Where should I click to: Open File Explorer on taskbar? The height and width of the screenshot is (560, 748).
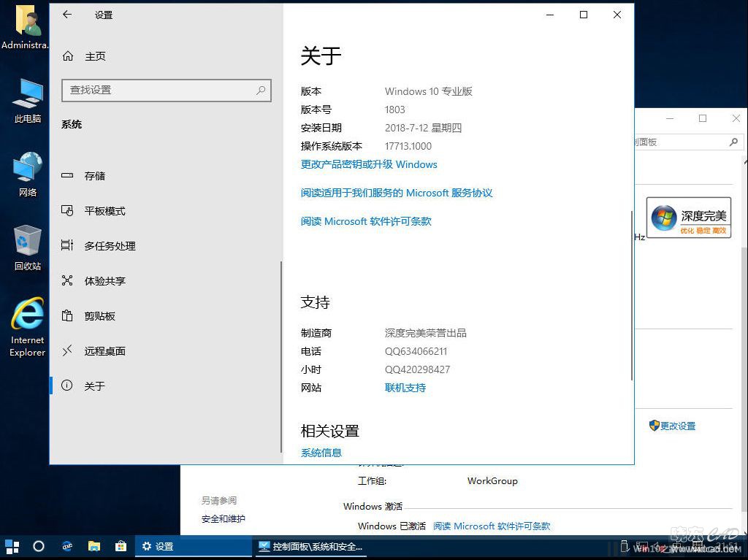pos(94,547)
